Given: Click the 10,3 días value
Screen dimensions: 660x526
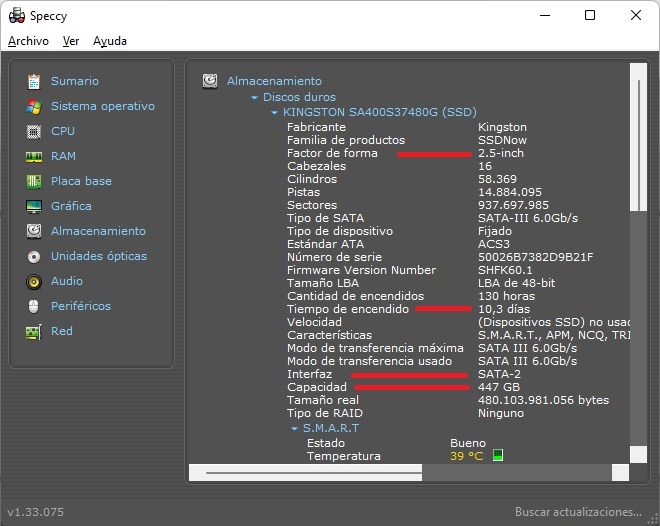Looking at the screenshot, I should point(504,309).
